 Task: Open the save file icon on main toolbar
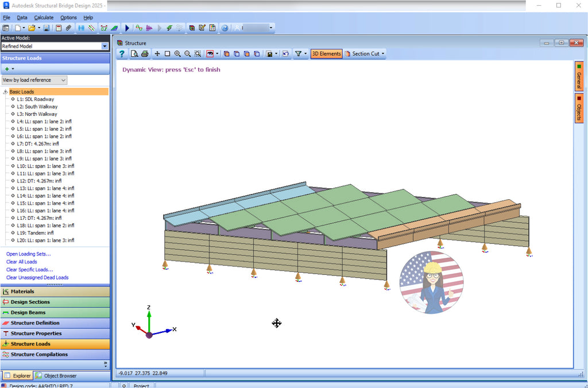47,27
